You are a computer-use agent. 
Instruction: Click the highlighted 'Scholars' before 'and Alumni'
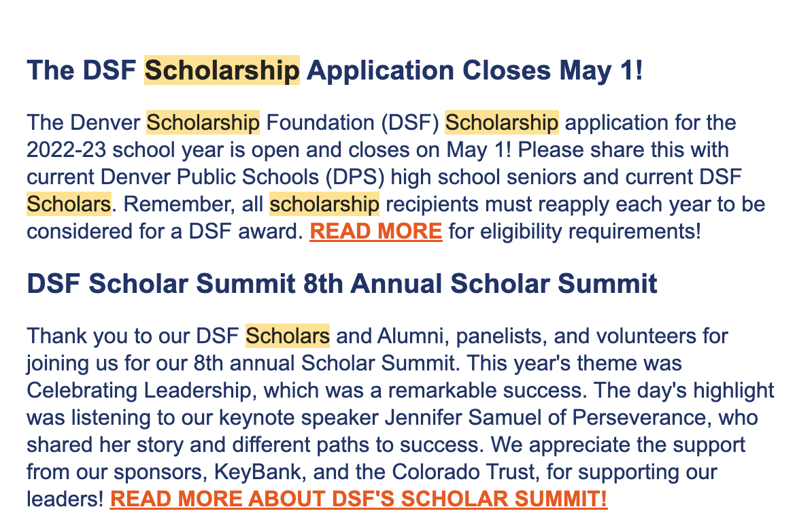[x=288, y=336]
